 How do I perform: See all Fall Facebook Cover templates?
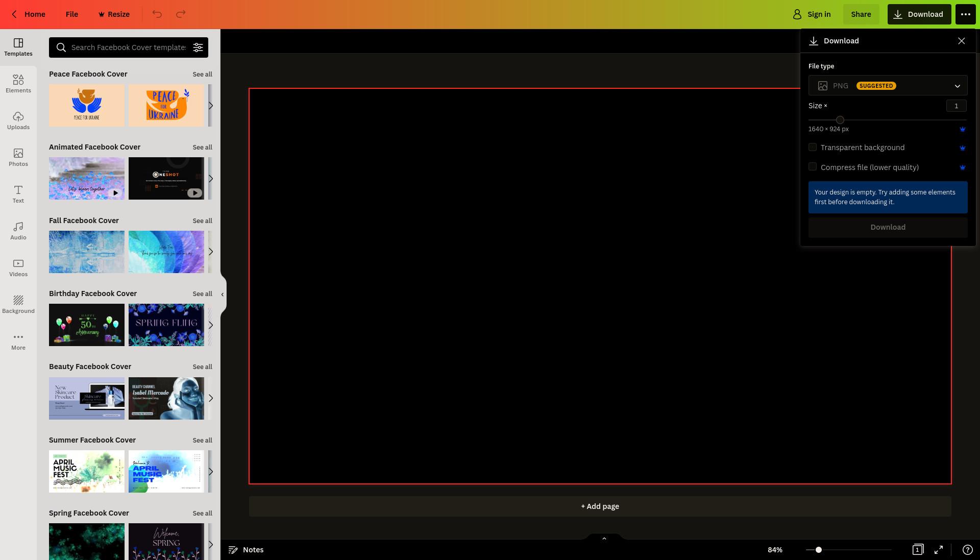[202, 221]
